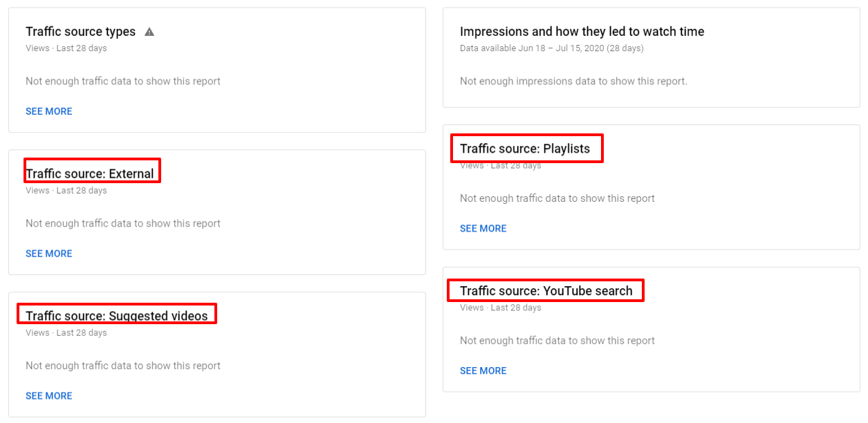Open SEE MORE in the External traffic card
The width and height of the screenshot is (868, 423).
tap(49, 254)
